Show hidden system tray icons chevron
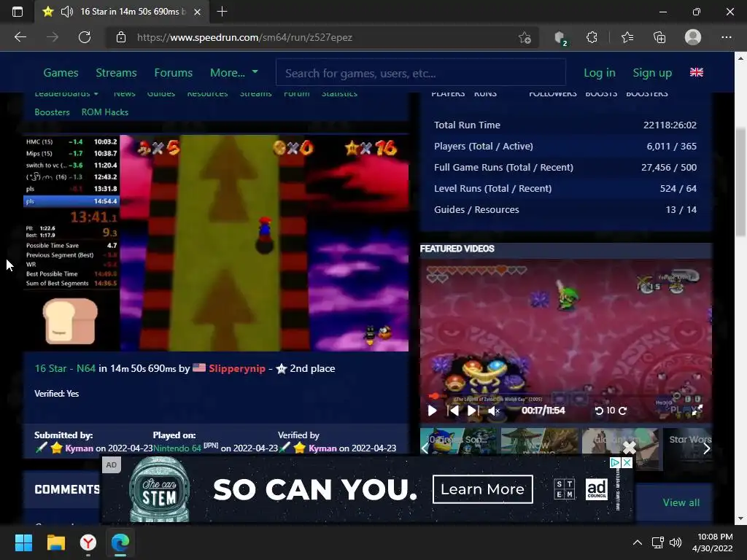Viewport: 747px width, 560px height. [638, 542]
